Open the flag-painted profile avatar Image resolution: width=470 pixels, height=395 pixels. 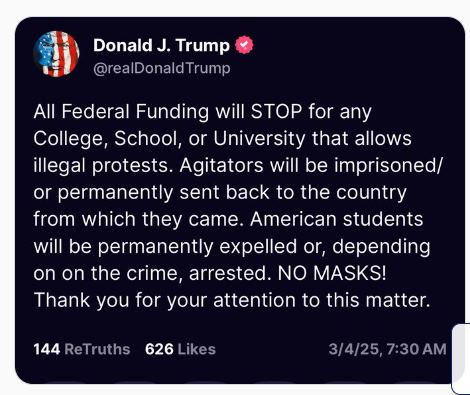tap(56, 54)
